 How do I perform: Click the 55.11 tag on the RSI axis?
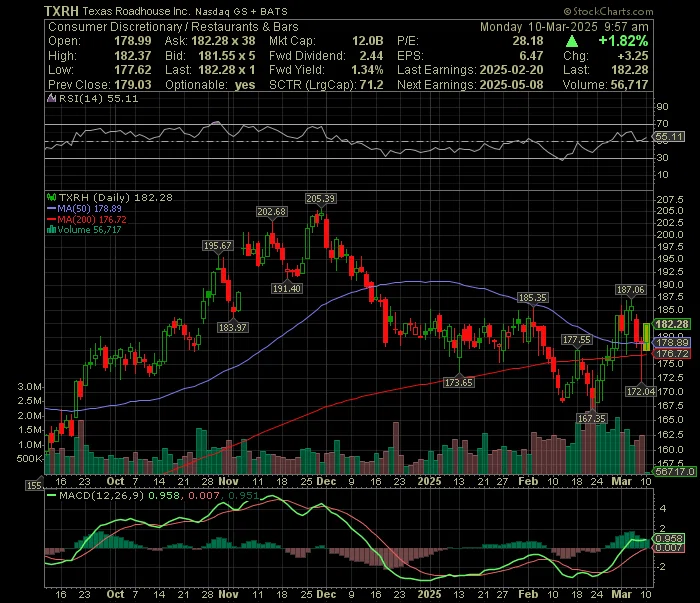point(669,137)
